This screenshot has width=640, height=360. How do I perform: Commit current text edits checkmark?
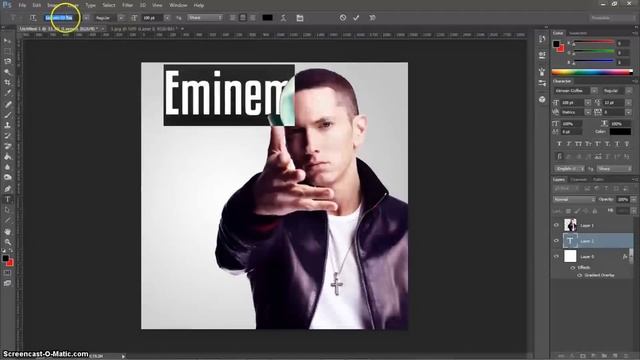[x=356, y=18]
